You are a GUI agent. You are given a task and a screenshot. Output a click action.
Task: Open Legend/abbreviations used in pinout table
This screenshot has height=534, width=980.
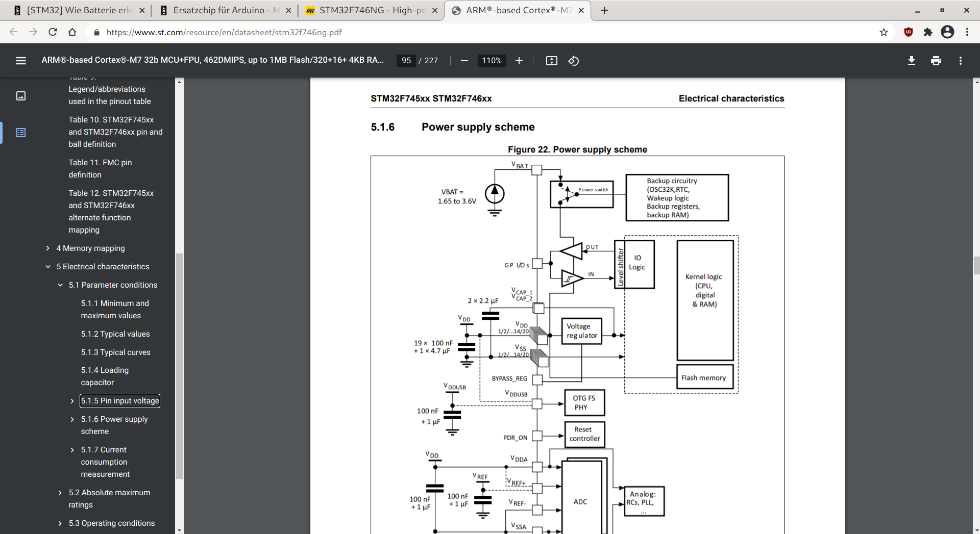click(x=110, y=95)
